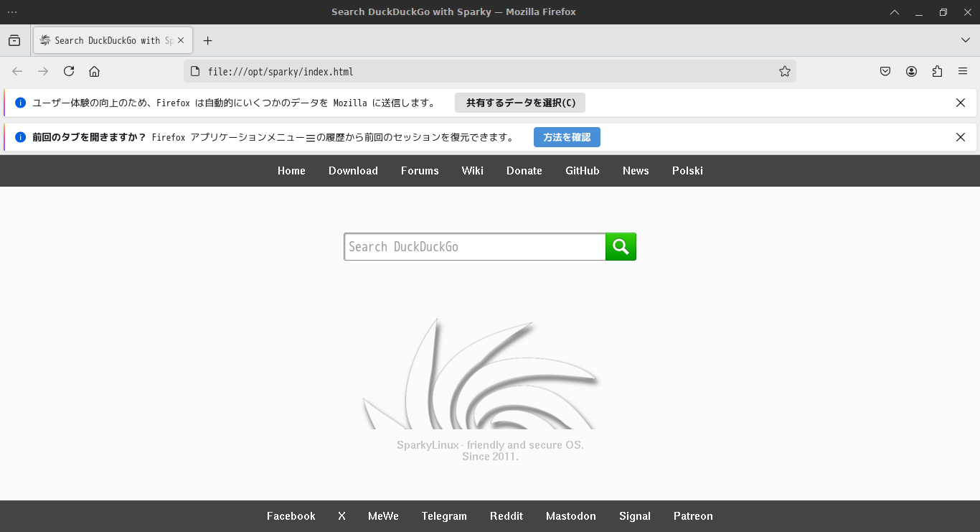Open the Save to Pocket button
Viewport: 980px width, 532px height.
(x=885, y=71)
